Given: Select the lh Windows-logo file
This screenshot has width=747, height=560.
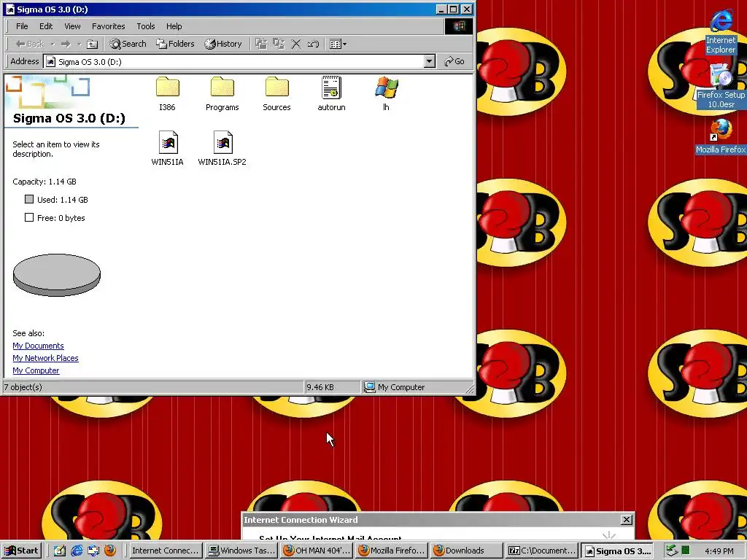Looking at the screenshot, I should point(387,94).
